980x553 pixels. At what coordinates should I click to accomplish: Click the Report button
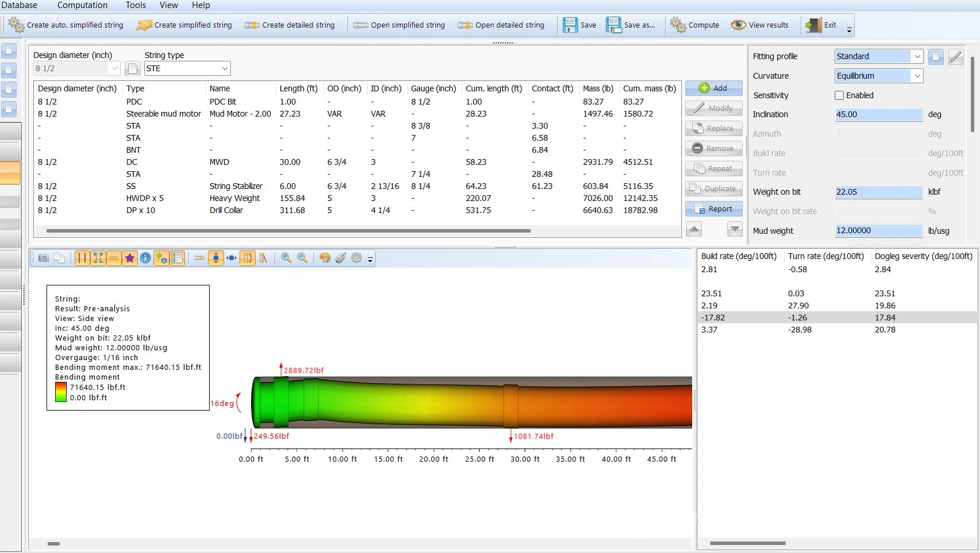point(713,208)
